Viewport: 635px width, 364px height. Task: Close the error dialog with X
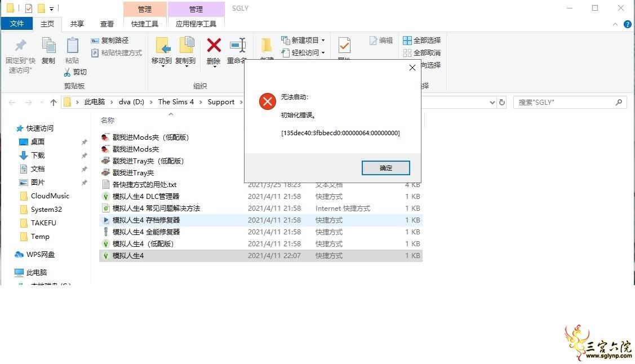[x=412, y=68]
